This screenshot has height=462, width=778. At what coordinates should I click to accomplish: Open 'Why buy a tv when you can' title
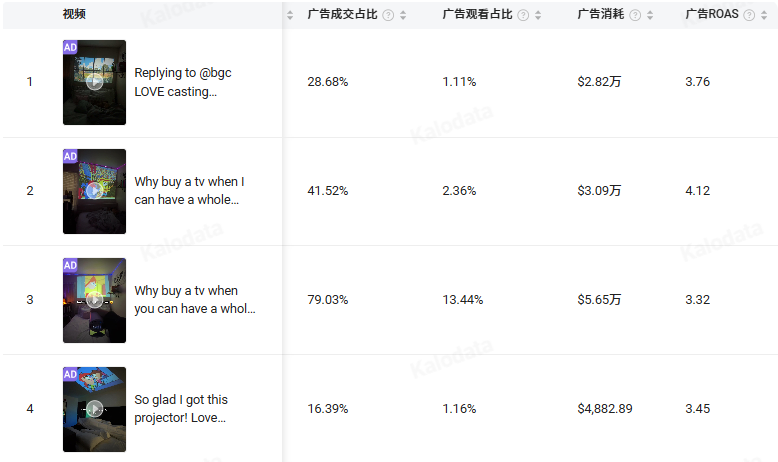tap(194, 300)
